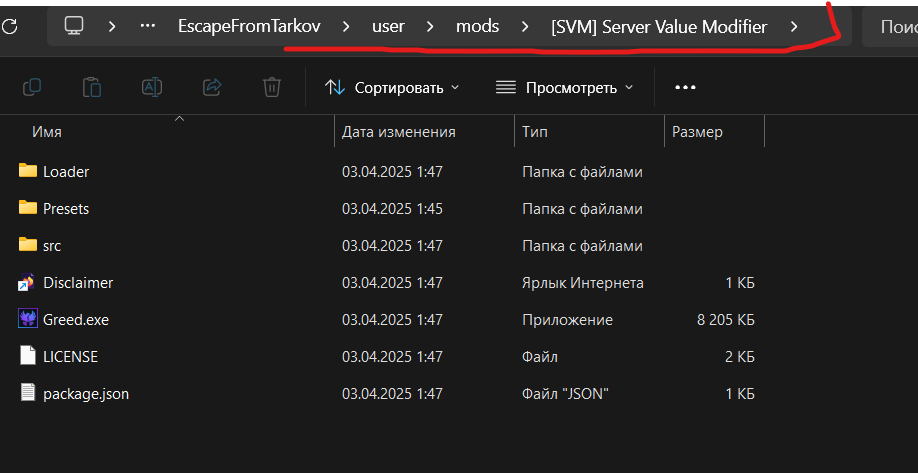Image resolution: width=918 pixels, height=473 pixels.
Task: Expand chevron after EscapeFromTarkov breadcrumb
Action: pyautogui.click(x=346, y=26)
